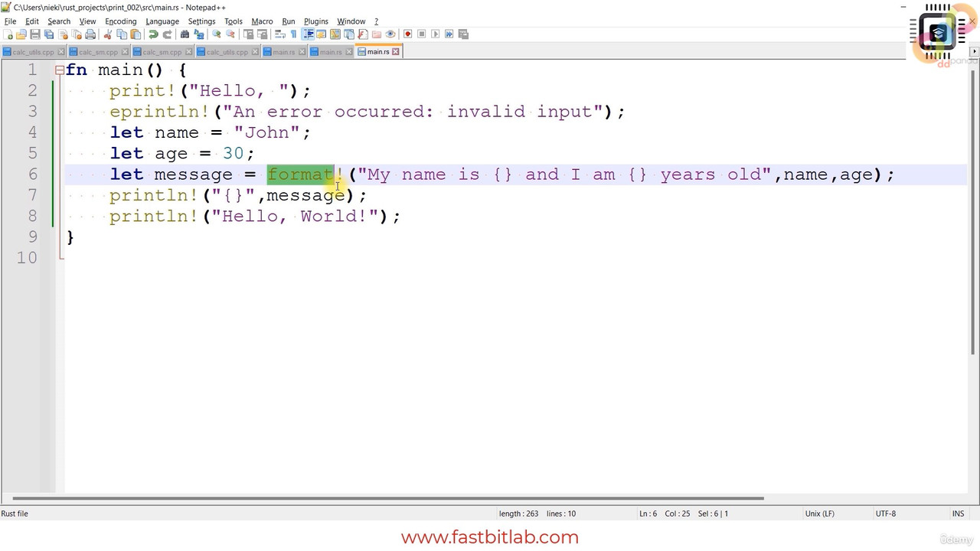Viewport: 980px width, 551px height.
Task: Toggle Show All Characters pilcrow icon
Action: click(294, 34)
